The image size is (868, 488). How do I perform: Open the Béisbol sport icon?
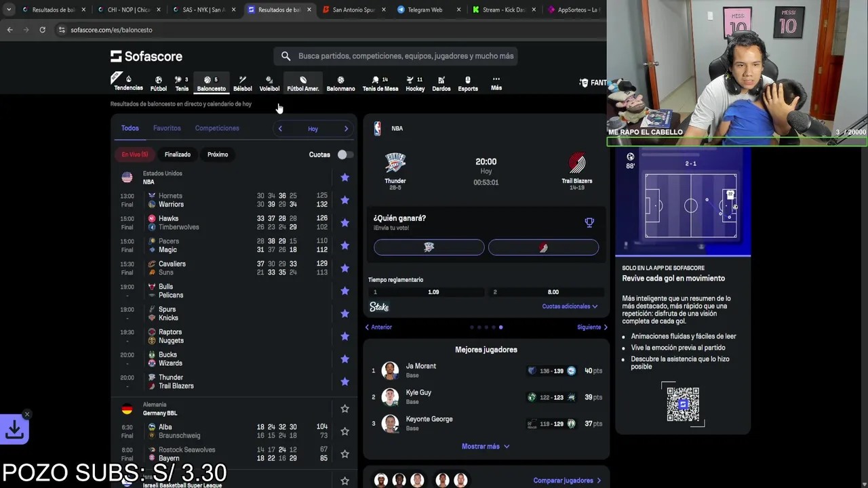tap(242, 83)
